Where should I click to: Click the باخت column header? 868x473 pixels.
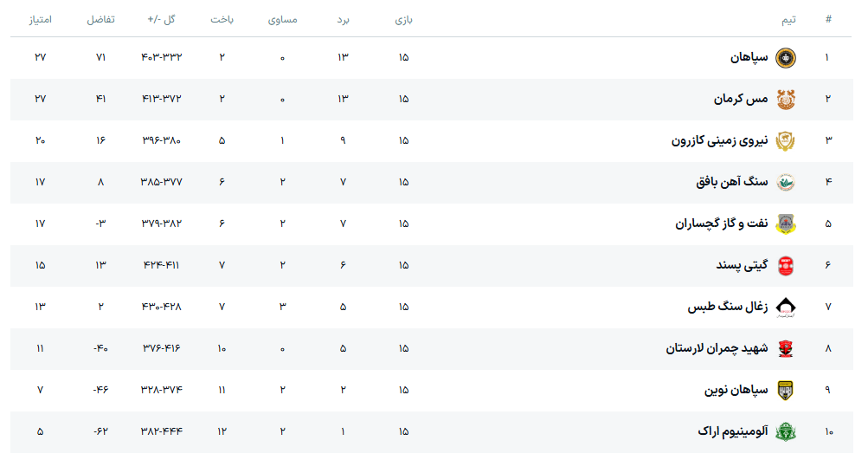[x=222, y=19]
